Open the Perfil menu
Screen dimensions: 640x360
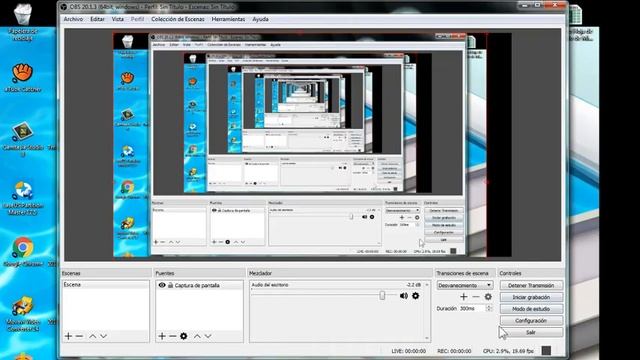point(138,19)
